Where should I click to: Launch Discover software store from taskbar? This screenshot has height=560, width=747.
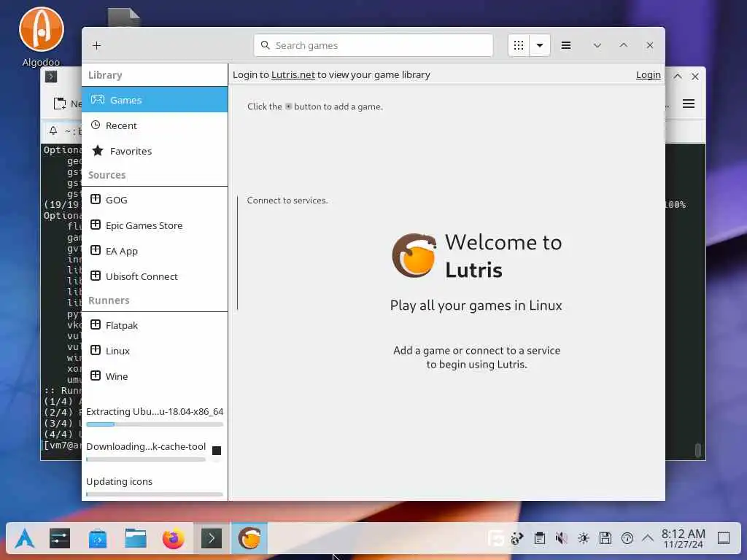click(x=98, y=539)
